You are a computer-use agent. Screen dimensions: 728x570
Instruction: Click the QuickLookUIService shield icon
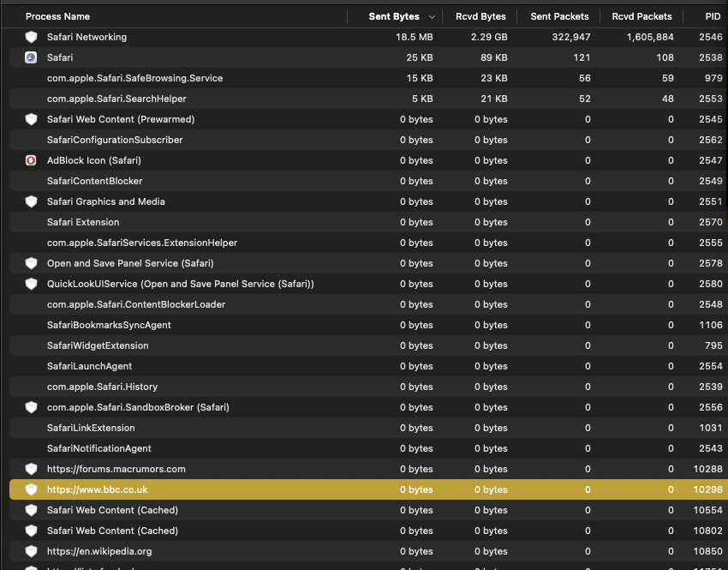click(x=31, y=284)
